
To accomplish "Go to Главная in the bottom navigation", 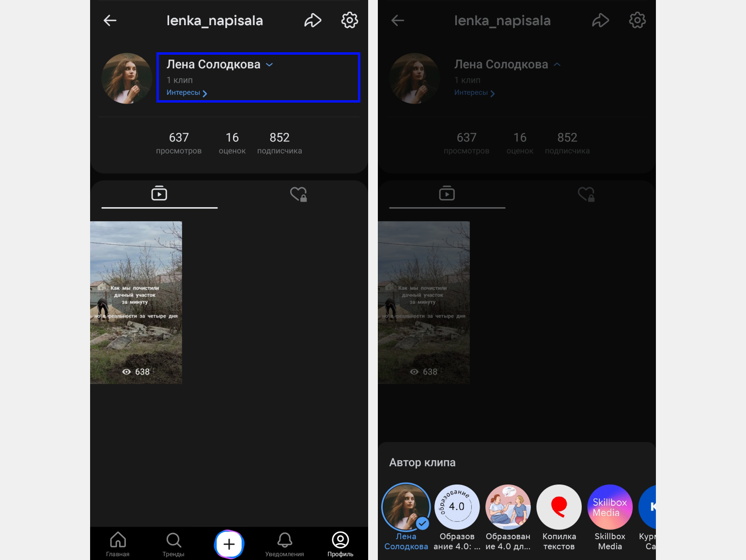I will tap(118, 544).
